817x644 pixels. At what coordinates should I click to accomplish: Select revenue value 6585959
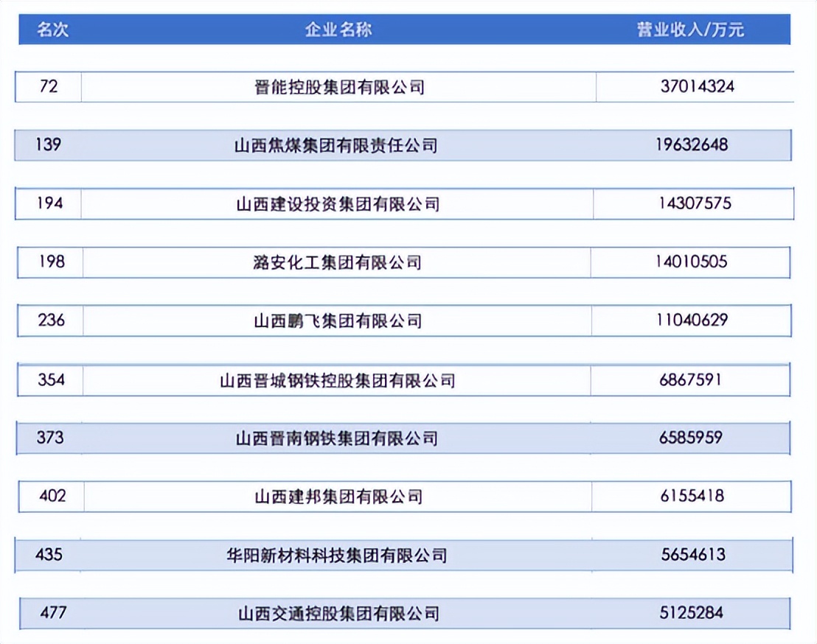click(690, 438)
